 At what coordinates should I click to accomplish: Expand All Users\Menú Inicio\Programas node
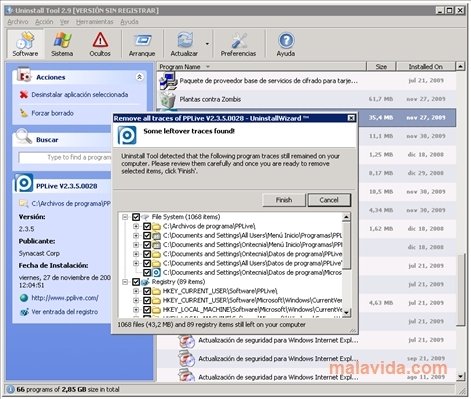click(136, 236)
